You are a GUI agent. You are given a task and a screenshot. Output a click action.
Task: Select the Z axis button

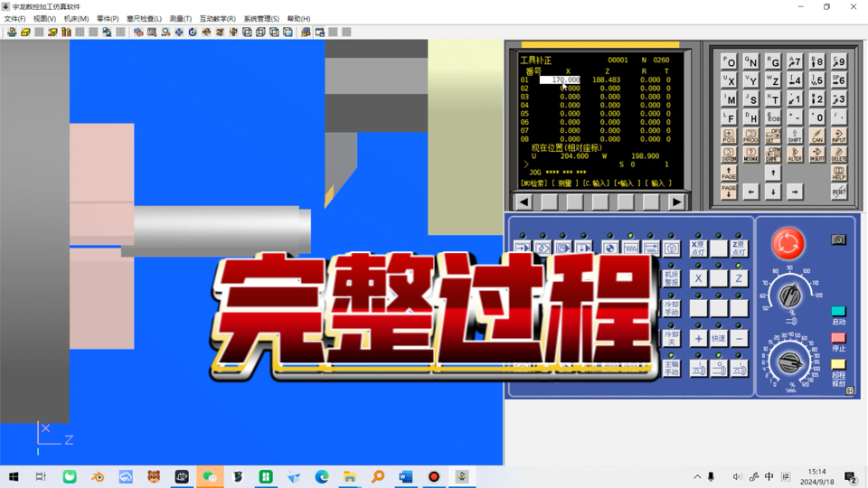(739, 278)
